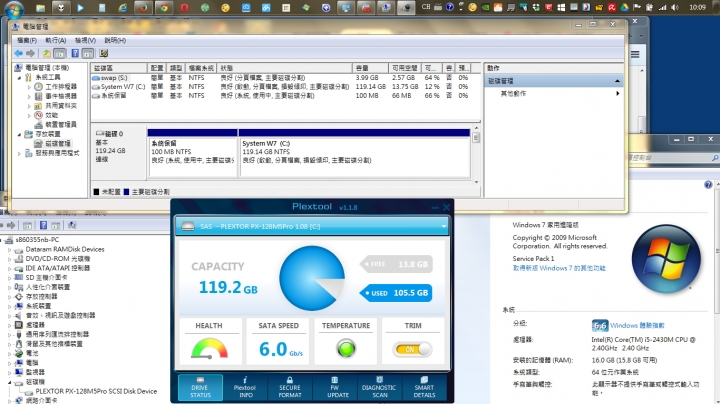Open the Drive Status tab in Plextool
The height and width of the screenshot is (404, 720).
point(200,388)
